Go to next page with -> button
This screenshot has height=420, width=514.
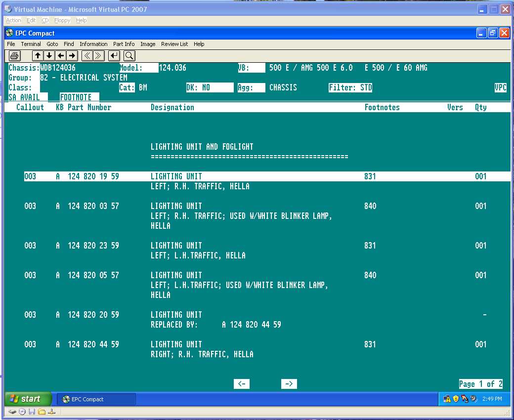[x=289, y=384]
